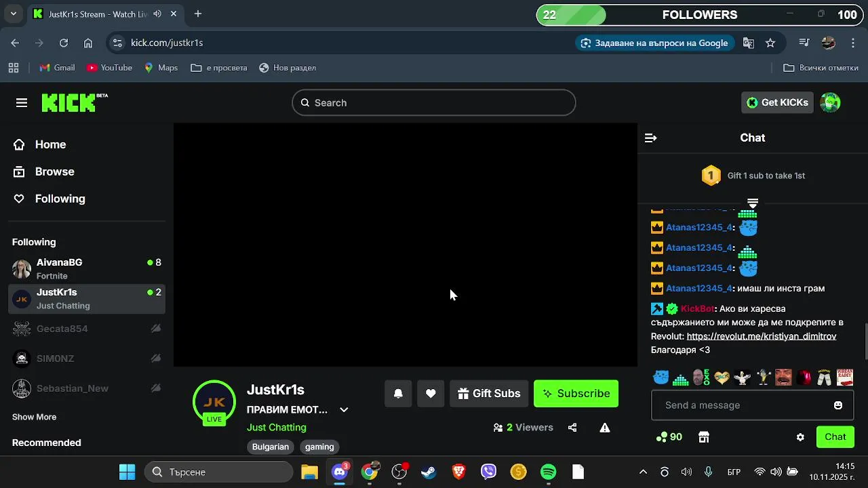Expand following list with Show More
Screen dimensions: 868x488
click(34, 417)
